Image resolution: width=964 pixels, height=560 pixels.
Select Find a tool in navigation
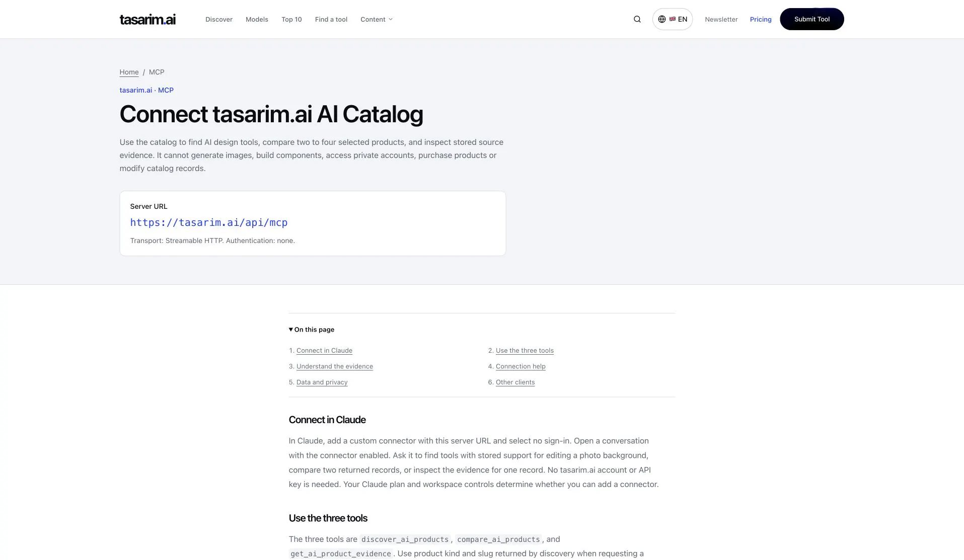tap(331, 19)
